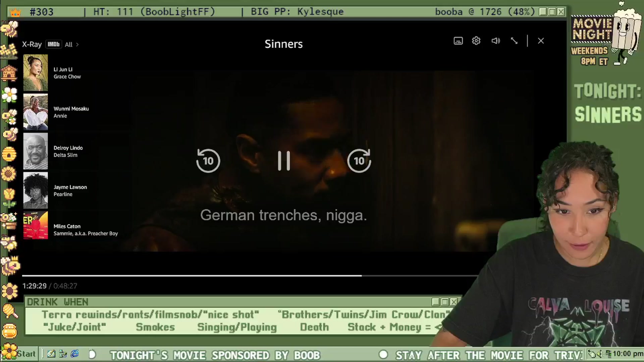Click the 'Death' drink rule text

coord(314,327)
